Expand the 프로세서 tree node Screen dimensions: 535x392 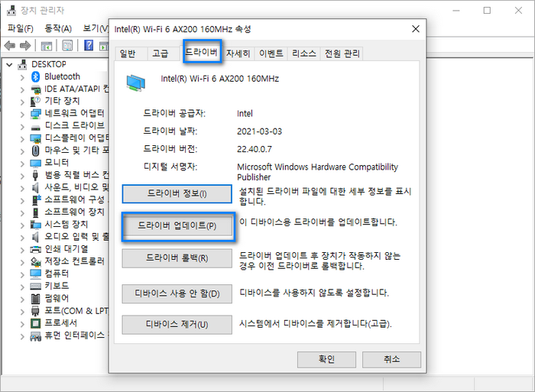(22, 323)
